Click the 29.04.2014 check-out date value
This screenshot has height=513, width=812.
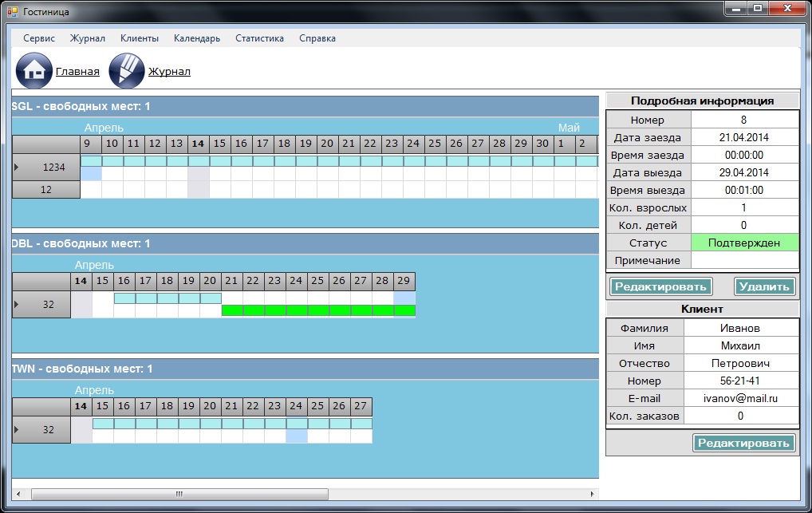(744, 172)
